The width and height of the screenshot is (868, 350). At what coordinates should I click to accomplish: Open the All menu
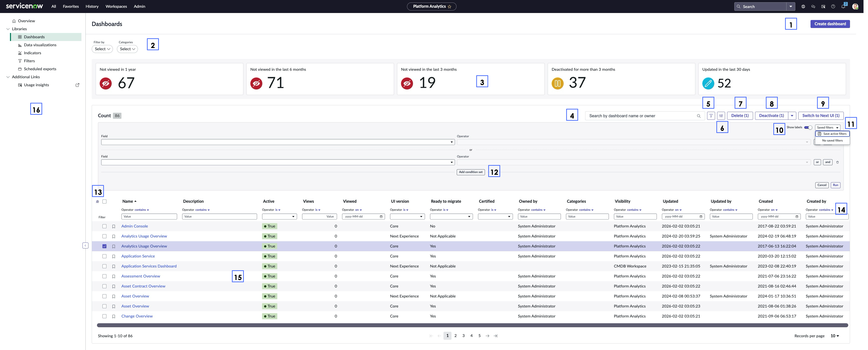click(53, 6)
